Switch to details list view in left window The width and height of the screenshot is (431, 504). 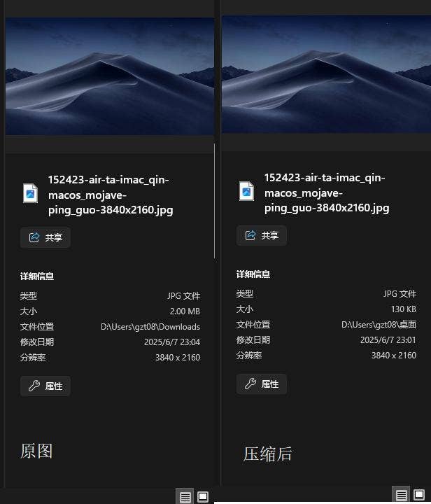[185, 497]
